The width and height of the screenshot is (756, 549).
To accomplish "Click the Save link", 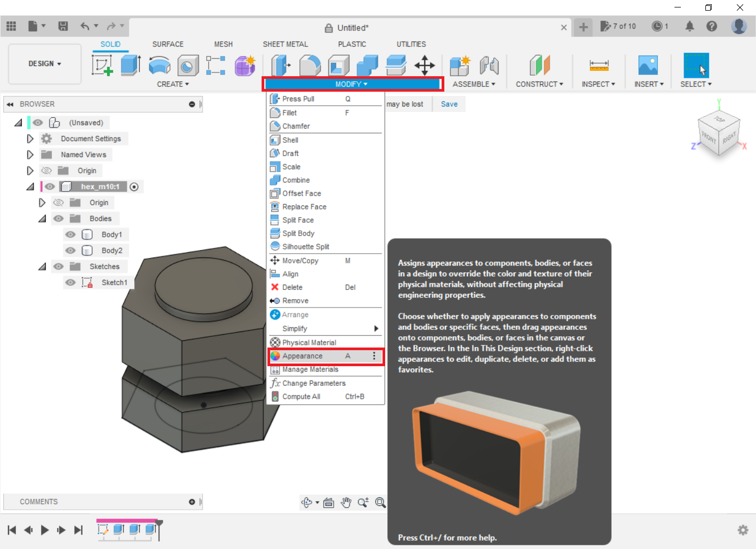I will (x=449, y=104).
